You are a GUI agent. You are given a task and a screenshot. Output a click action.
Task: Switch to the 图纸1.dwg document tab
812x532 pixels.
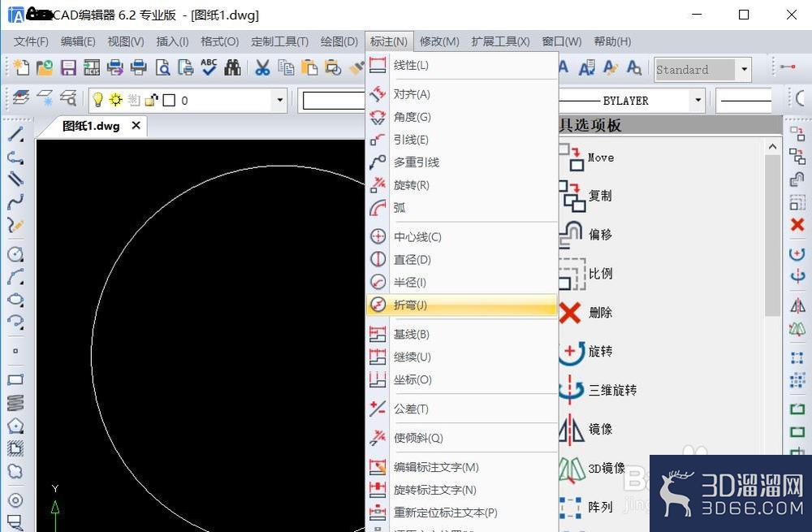(x=91, y=126)
